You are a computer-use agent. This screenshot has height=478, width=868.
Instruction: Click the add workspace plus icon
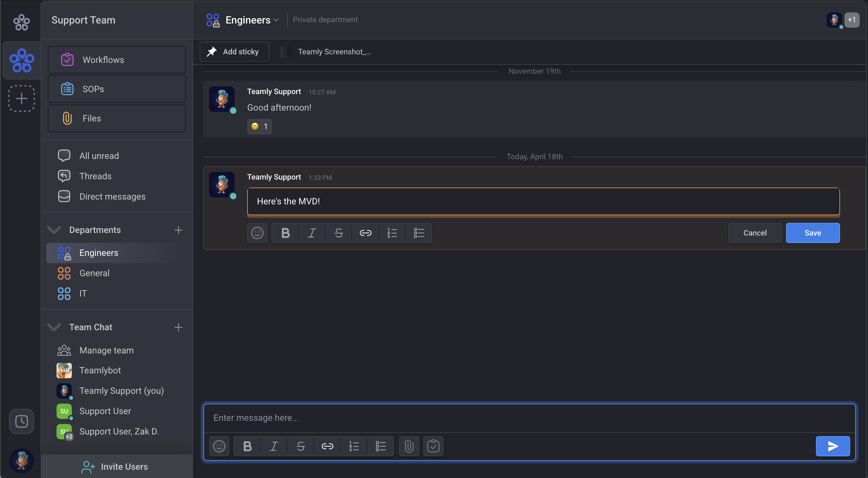22,99
